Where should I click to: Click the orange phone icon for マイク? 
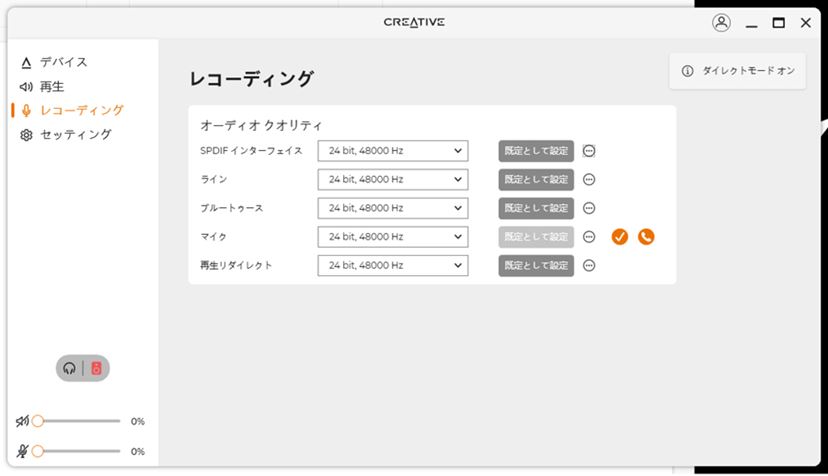click(x=646, y=237)
